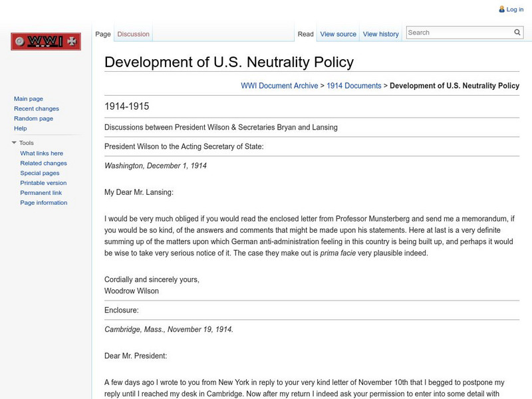Open View source for this page
This screenshot has width=532, height=399.
pyautogui.click(x=337, y=34)
